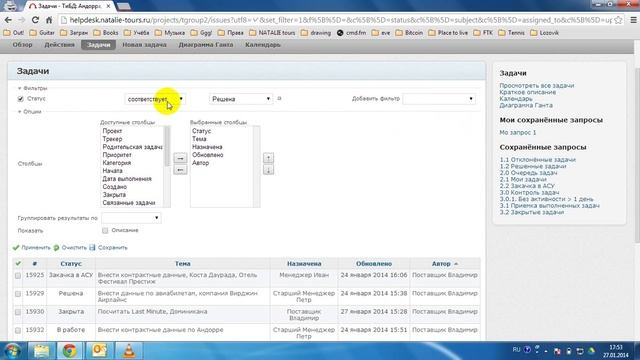Open Outlook from the taskbar

coord(99,351)
